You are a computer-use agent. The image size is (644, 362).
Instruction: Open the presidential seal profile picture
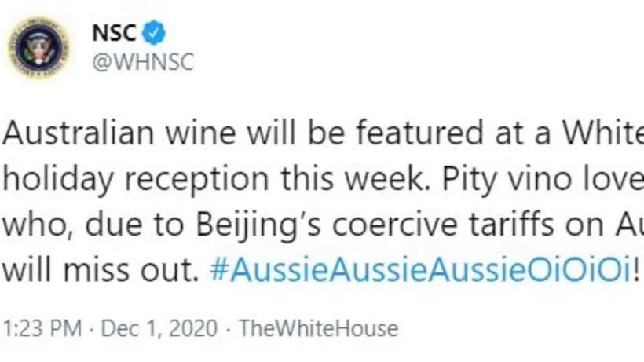click(38, 46)
